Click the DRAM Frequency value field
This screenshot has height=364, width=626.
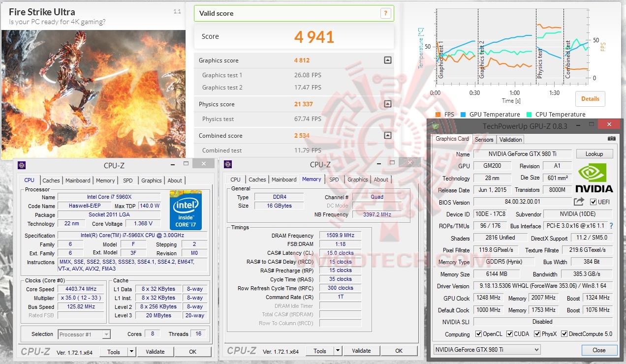(341, 236)
